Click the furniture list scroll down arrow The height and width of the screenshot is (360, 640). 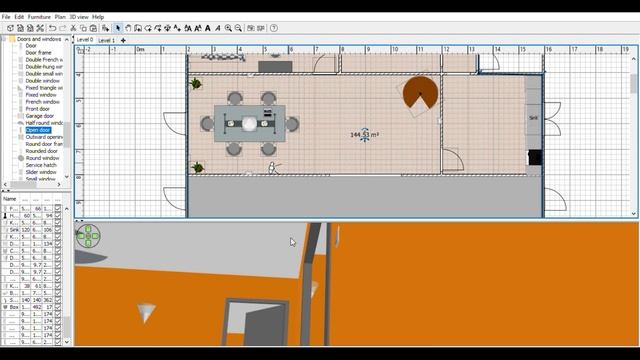(x=67, y=342)
